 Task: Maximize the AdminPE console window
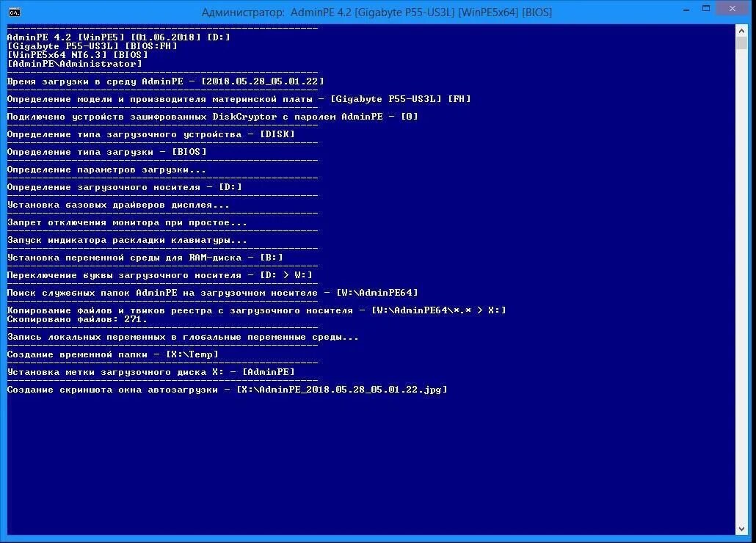pos(706,9)
